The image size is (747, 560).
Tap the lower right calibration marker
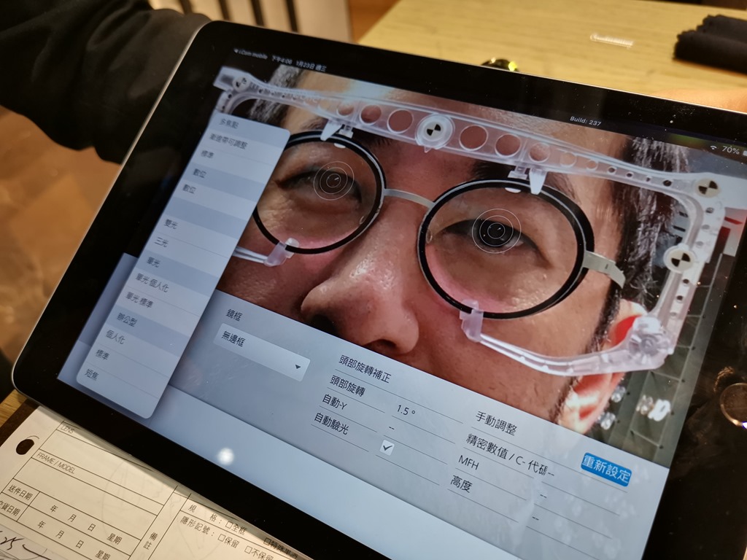pyautogui.click(x=681, y=257)
